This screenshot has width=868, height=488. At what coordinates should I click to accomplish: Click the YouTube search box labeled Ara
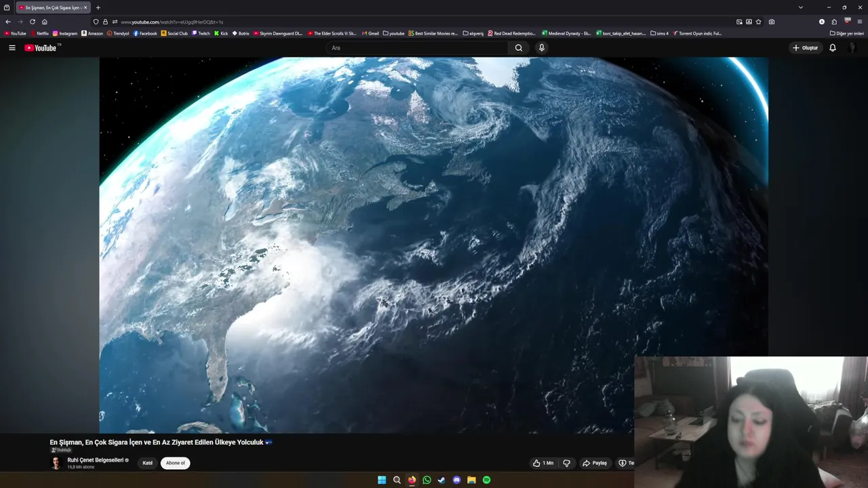click(x=417, y=48)
